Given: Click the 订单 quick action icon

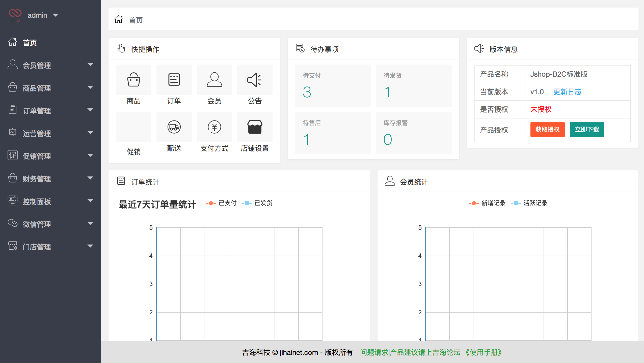Looking at the screenshot, I should [x=174, y=80].
